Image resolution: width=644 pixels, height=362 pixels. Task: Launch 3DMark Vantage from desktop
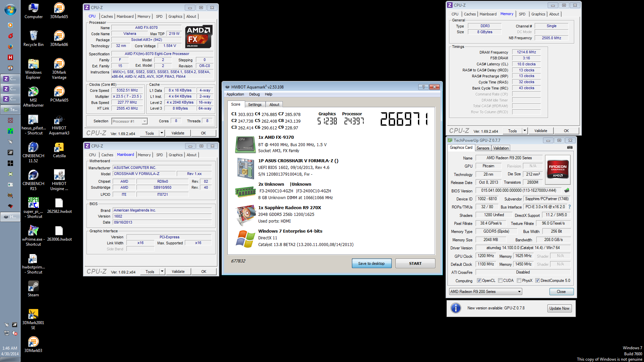pyautogui.click(x=59, y=69)
